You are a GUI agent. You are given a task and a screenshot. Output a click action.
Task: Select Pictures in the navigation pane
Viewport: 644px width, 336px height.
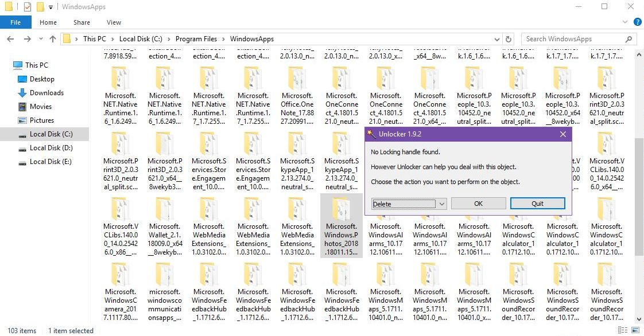[41, 120]
